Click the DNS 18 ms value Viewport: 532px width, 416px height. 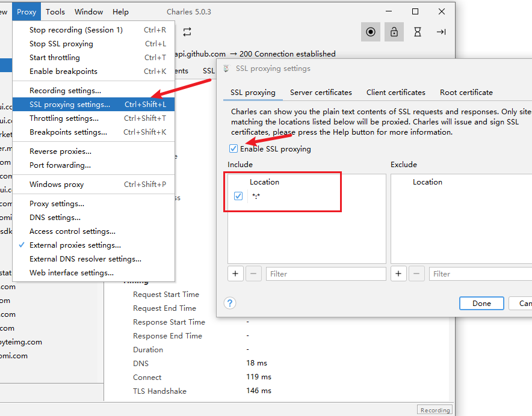[x=256, y=363]
